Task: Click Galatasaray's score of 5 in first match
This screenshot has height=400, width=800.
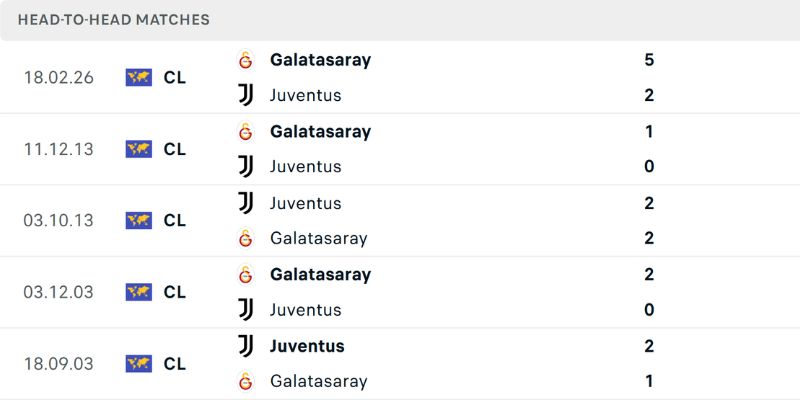Action: (x=649, y=60)
